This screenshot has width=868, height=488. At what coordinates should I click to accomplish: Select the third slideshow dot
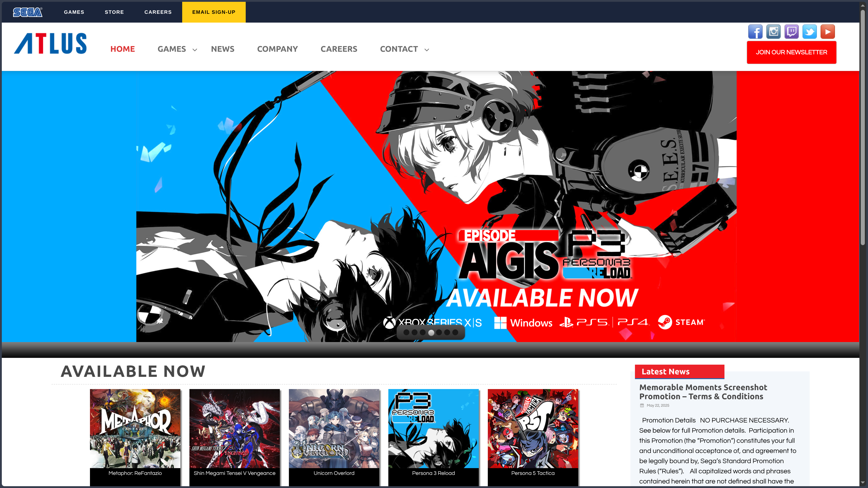[422, 332]
